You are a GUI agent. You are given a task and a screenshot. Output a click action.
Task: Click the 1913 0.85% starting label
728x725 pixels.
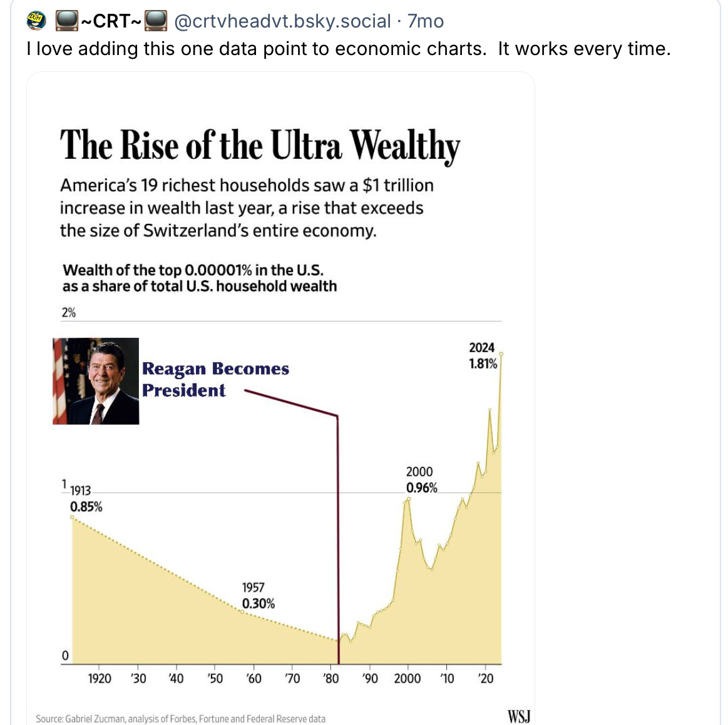click(x=85, y=499)
